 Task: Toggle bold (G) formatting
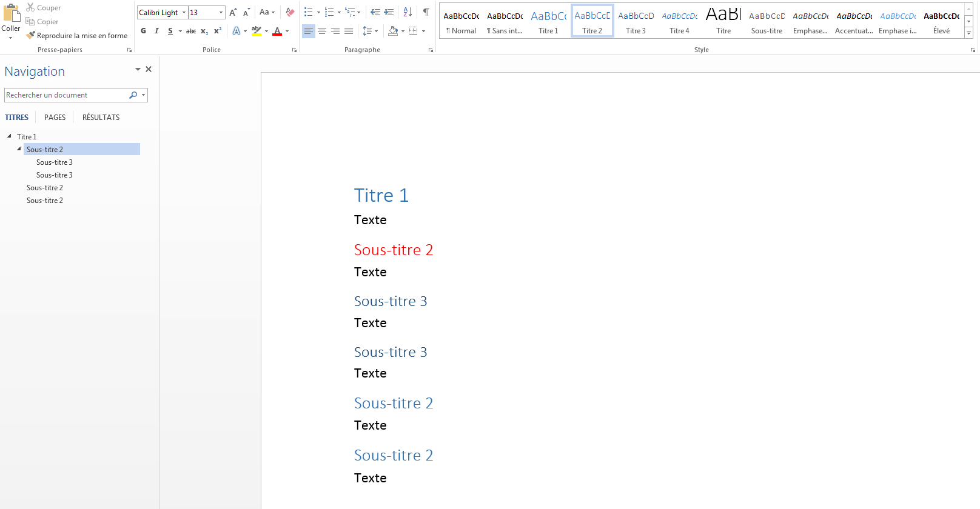143,31
